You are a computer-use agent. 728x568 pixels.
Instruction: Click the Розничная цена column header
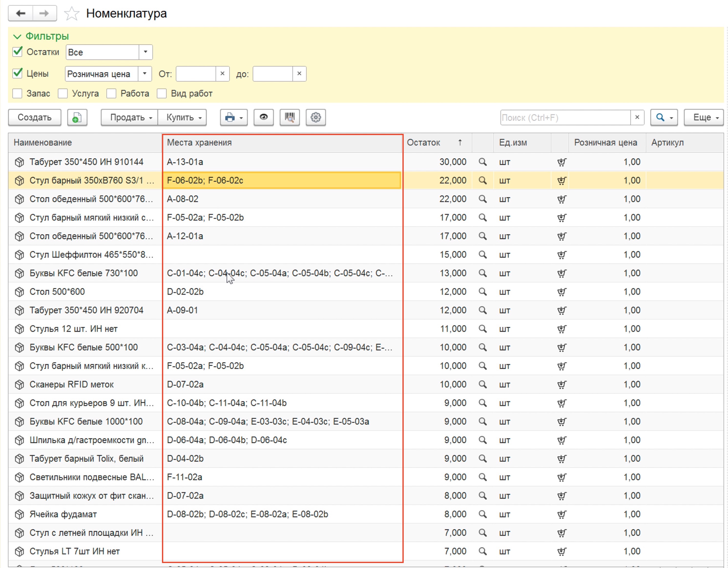607,142
